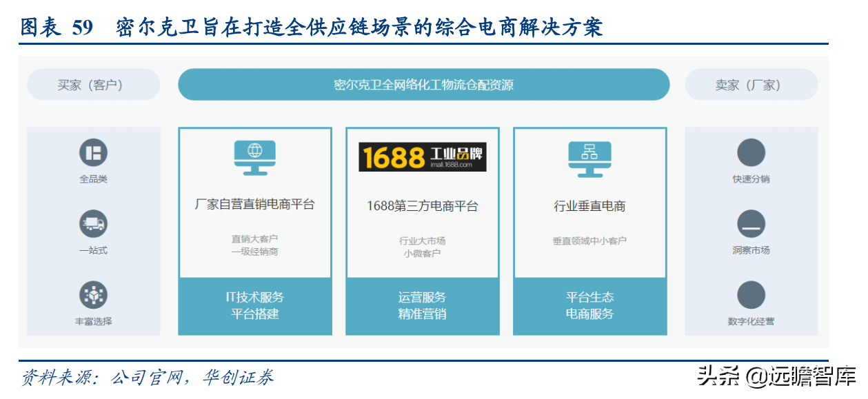Click the 数字化经营 label
Image resolution: width=868 pixels, height=399 pixels.
pos(751,321)
